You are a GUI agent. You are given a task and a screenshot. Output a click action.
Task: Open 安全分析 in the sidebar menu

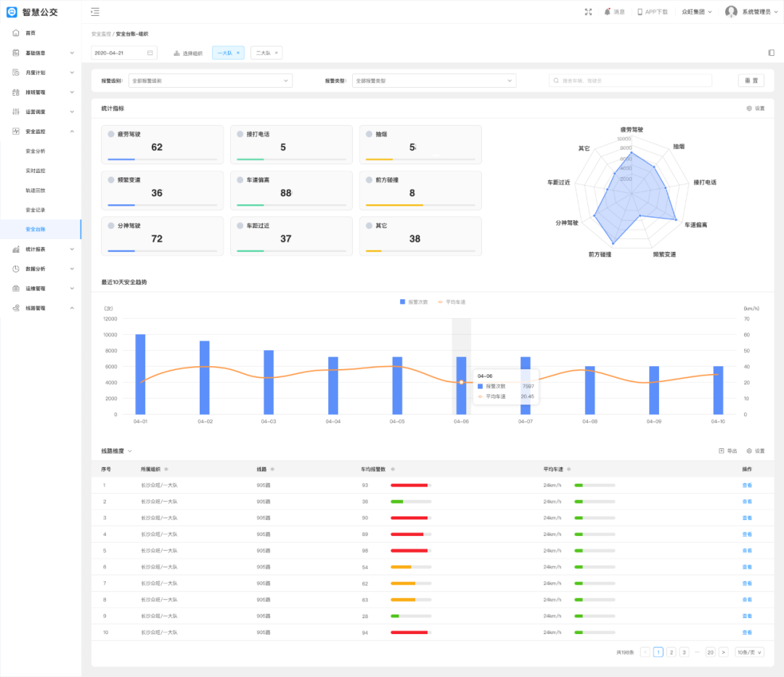[36, 151]
